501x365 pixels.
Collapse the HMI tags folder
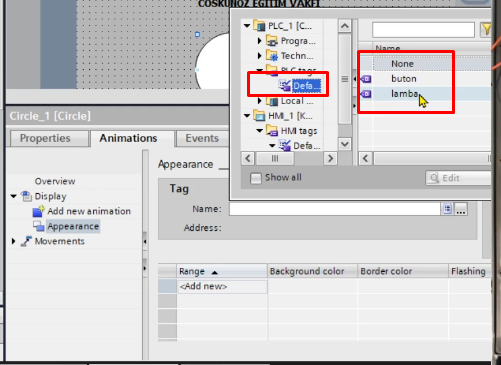pyautogui.click(x=259, y=131)
